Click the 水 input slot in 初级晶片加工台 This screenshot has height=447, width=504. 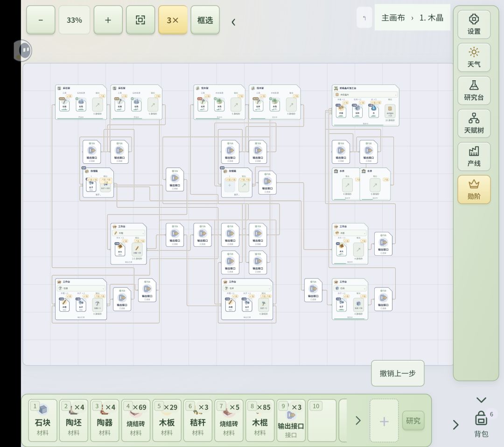[373, 111]
